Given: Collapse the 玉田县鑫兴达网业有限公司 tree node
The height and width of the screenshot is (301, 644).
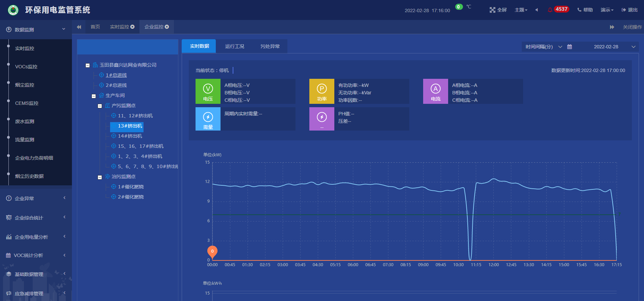Looking at the screenshot, I should pyautogui.click(x=88, y=65).
